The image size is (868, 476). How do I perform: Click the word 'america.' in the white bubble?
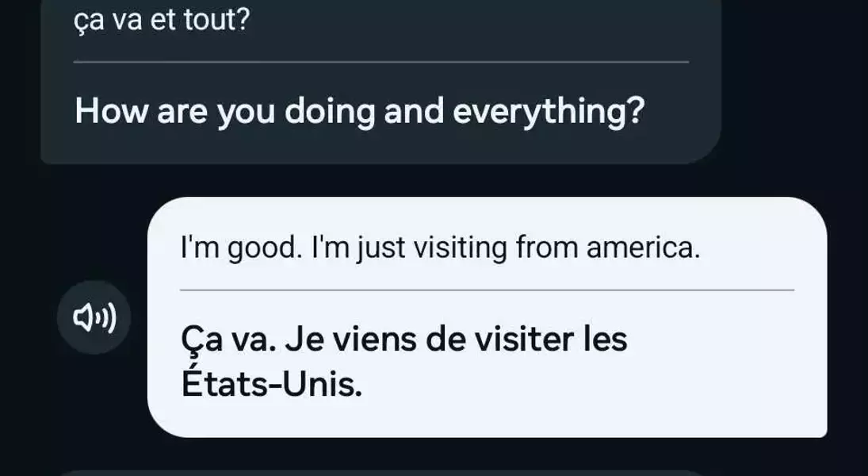tap(643, 248)
